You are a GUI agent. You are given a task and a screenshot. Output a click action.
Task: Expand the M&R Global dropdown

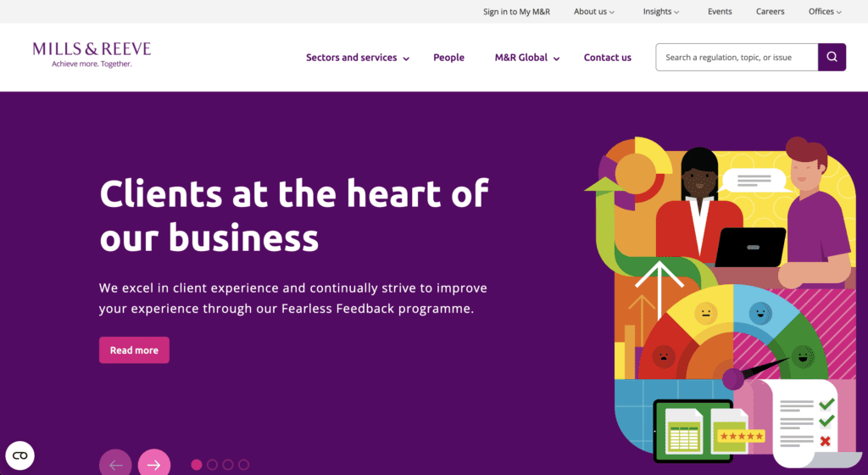point(526,58)
